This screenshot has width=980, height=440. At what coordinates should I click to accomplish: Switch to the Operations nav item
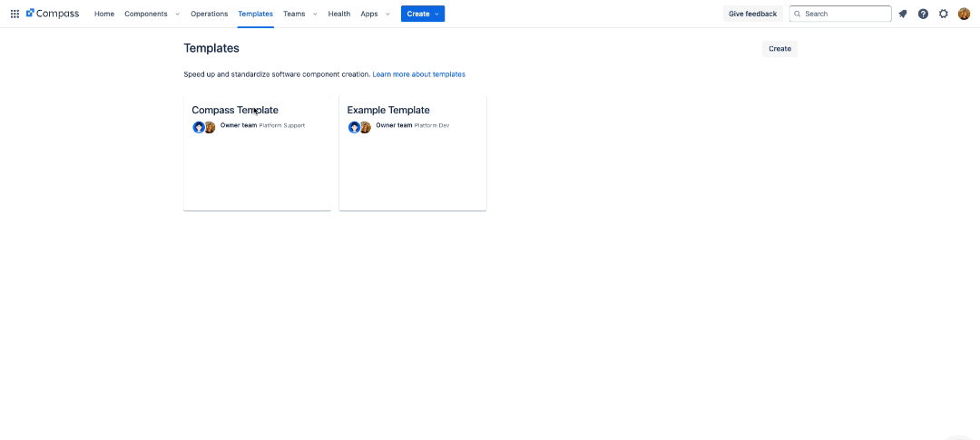point(209,14)
